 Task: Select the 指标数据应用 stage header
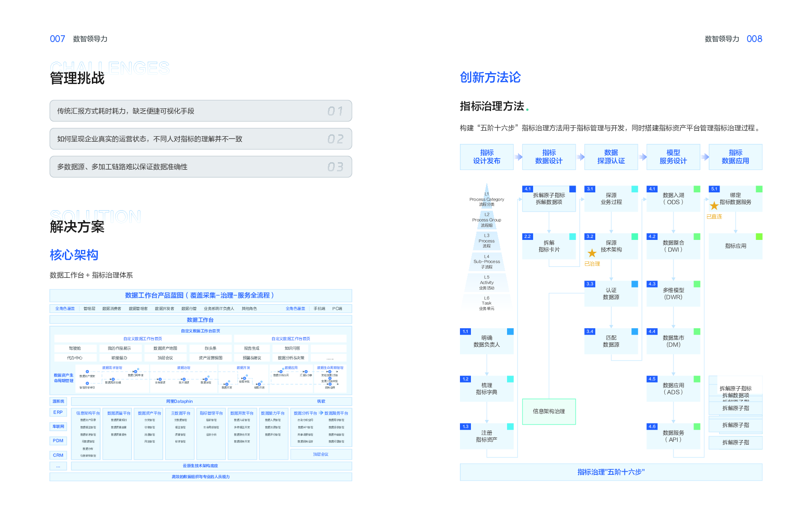pos(736,157)
